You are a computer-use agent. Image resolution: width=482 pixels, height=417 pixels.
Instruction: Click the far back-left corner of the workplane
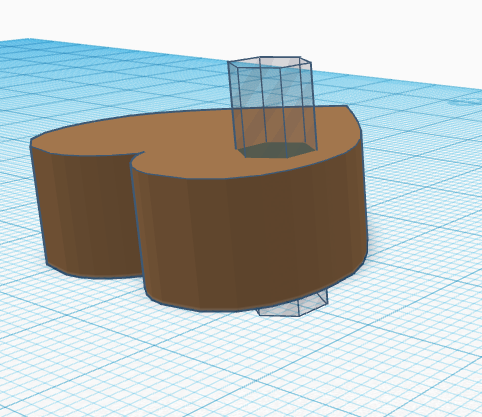(x=20, y=41)
